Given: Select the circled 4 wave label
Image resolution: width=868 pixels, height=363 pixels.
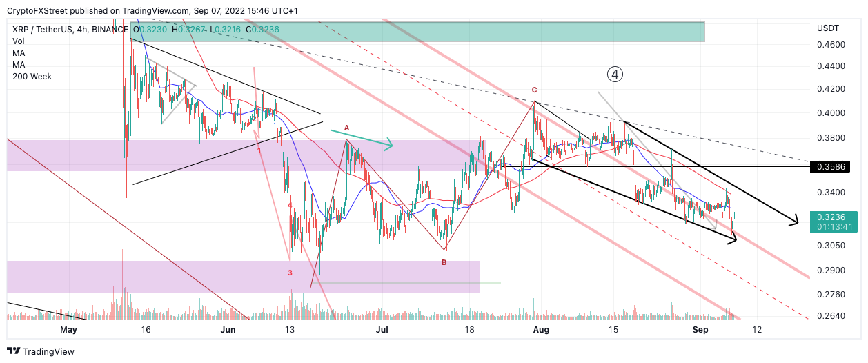Looking at the screenshot, I should 615,74.
